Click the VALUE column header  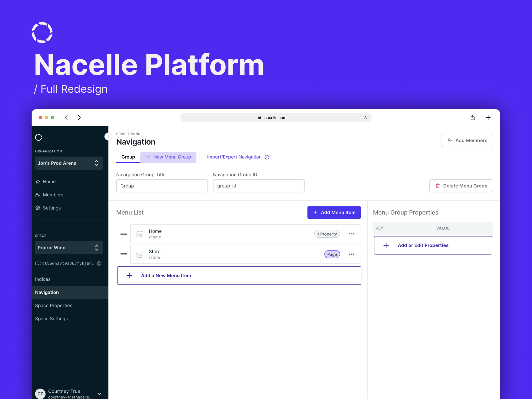(443, 228)
